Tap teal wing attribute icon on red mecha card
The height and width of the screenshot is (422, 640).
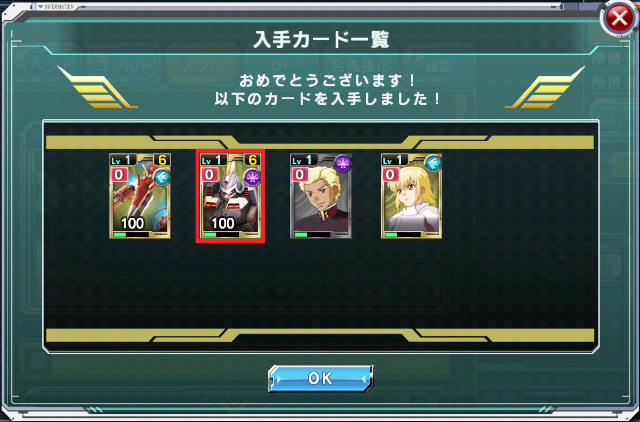click(162, 178)
